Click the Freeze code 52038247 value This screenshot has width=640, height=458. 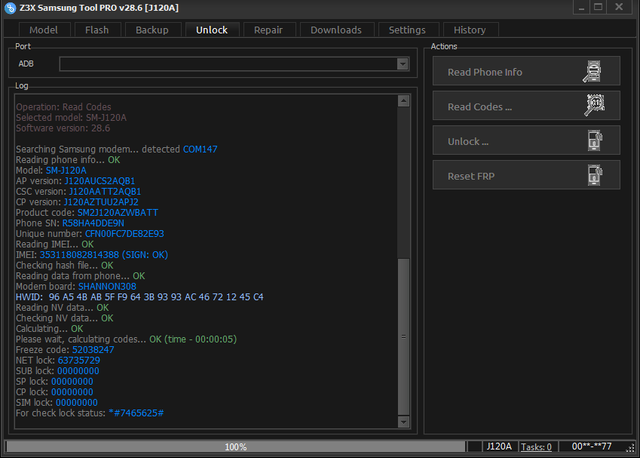click(93, 350)
